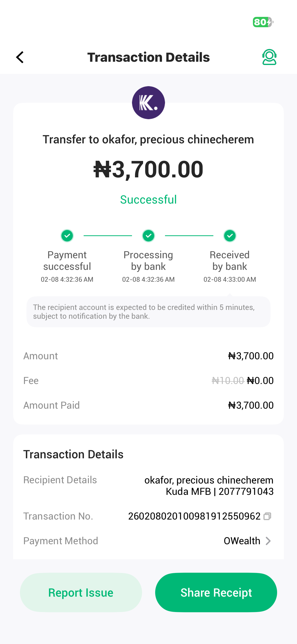Tap the battery status indicator

[263, 22]
